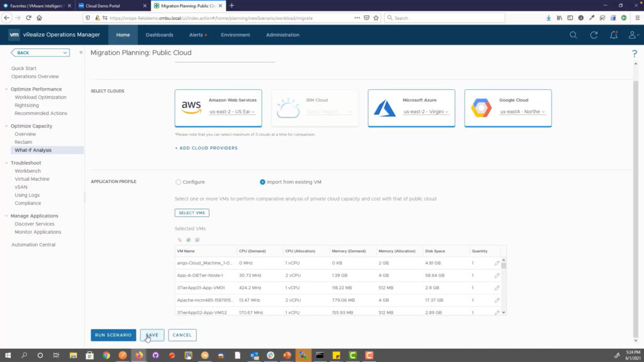
Task: Open the Firefox library icon
Action: (x=559, y=18)
